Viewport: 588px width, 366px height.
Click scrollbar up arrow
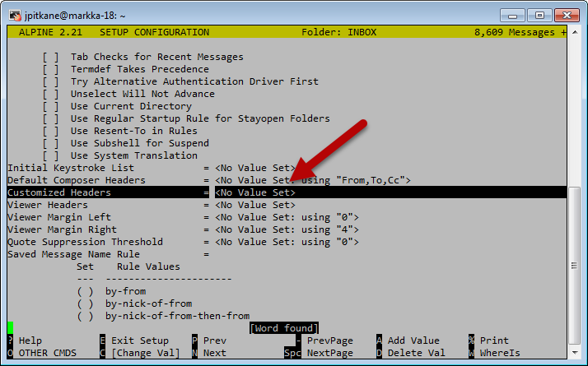click(x=575, y=32)
